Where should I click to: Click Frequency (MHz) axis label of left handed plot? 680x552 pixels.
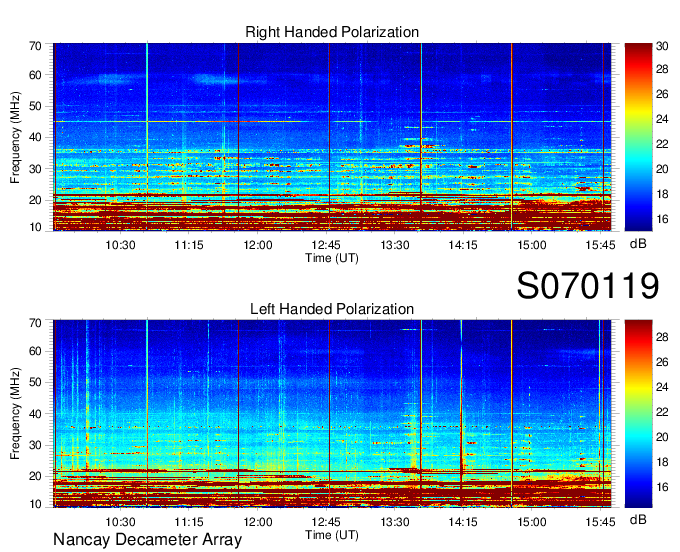[x=15, y=414]
